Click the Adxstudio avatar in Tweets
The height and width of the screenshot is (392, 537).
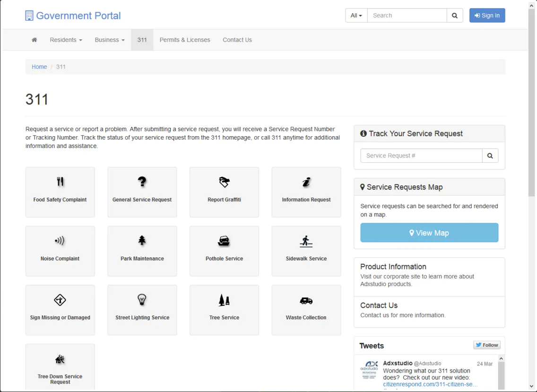coord(369,370)
